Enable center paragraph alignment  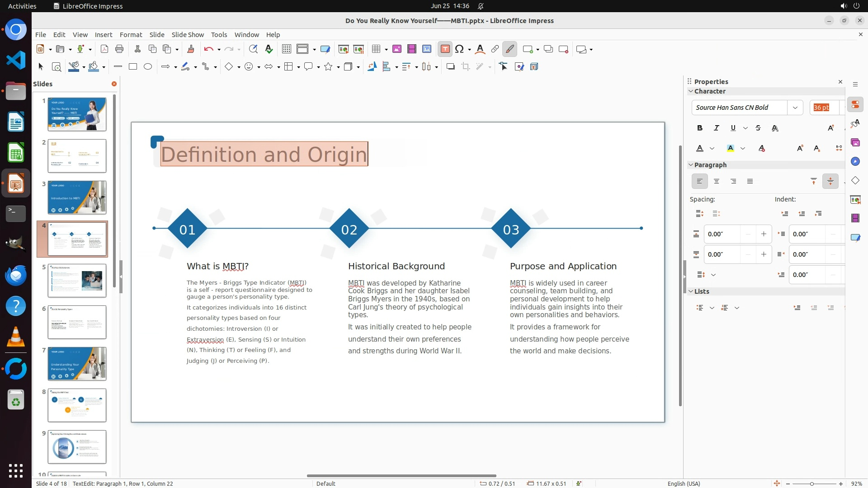point(716,182)
